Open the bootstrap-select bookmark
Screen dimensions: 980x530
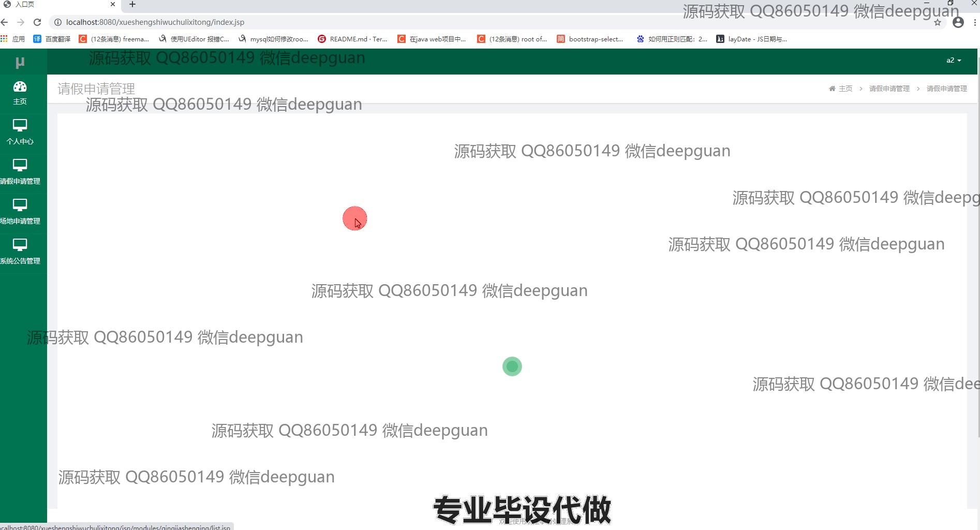click(590, 39)
